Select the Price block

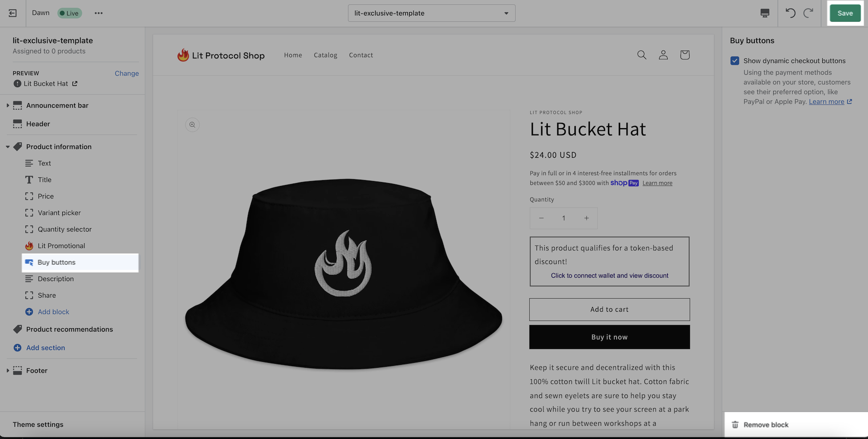coord(46,196)
